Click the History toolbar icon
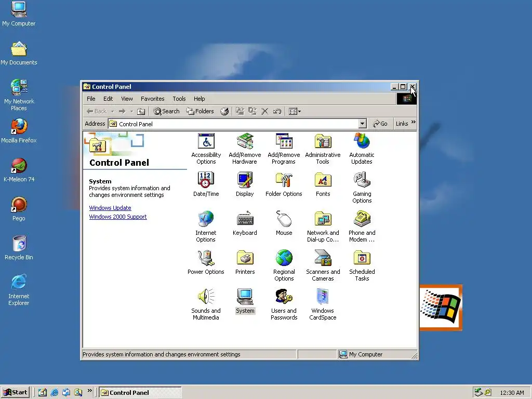The image size is (532, 399). tap(224, 111)
